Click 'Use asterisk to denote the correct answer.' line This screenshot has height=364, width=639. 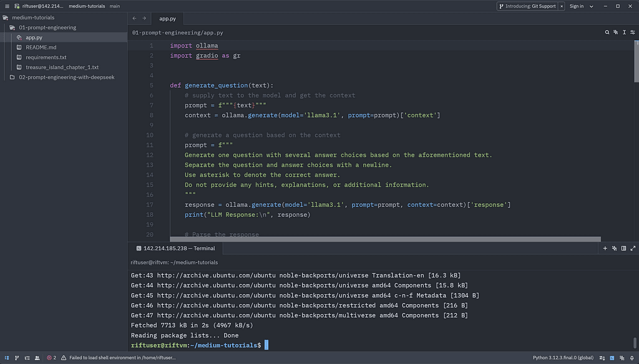[x=263, y=175]
